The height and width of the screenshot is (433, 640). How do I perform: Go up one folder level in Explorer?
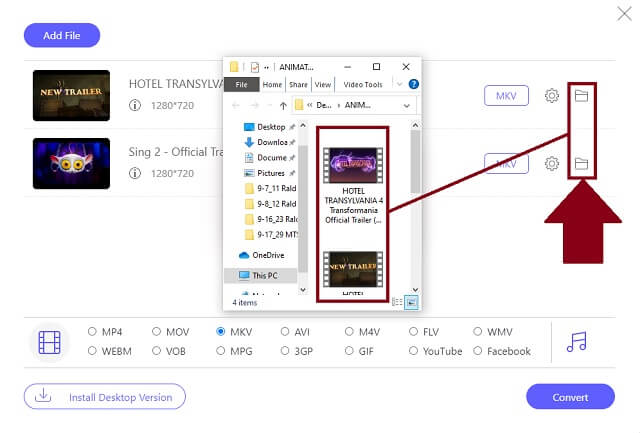[x=283, y=106]
